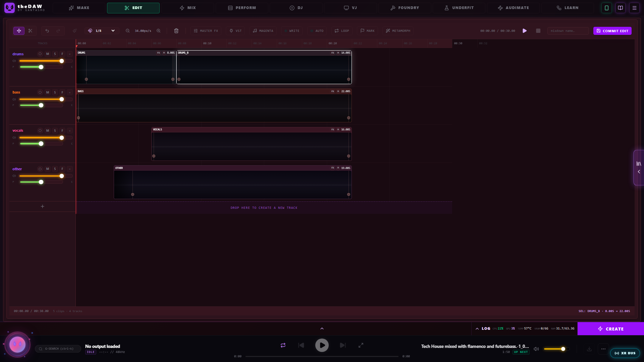Viewport: 644px width, 362px height.
Task: Open FX on the DRUMS_B clip
Action: (333, 53)
